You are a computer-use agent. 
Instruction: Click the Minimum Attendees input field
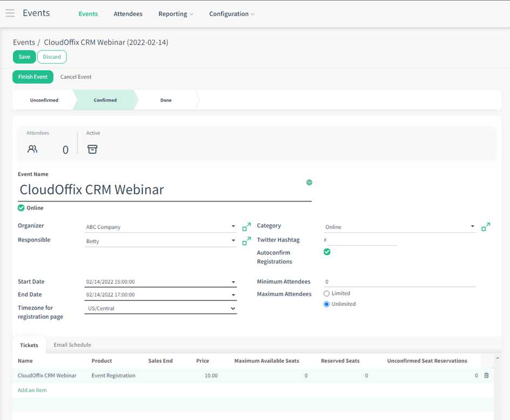click(400, 281)
